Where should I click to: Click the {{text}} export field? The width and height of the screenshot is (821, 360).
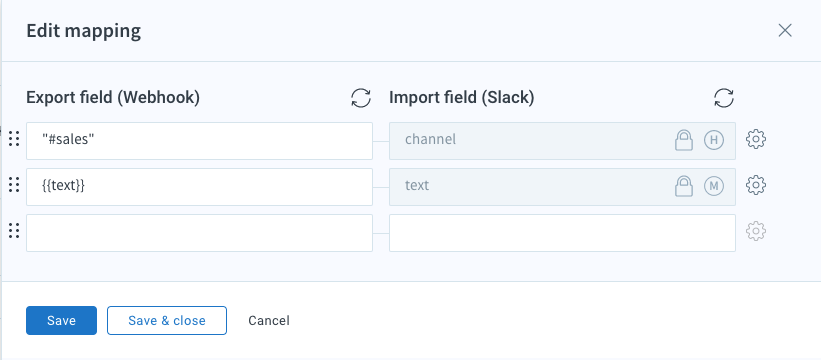199,187
